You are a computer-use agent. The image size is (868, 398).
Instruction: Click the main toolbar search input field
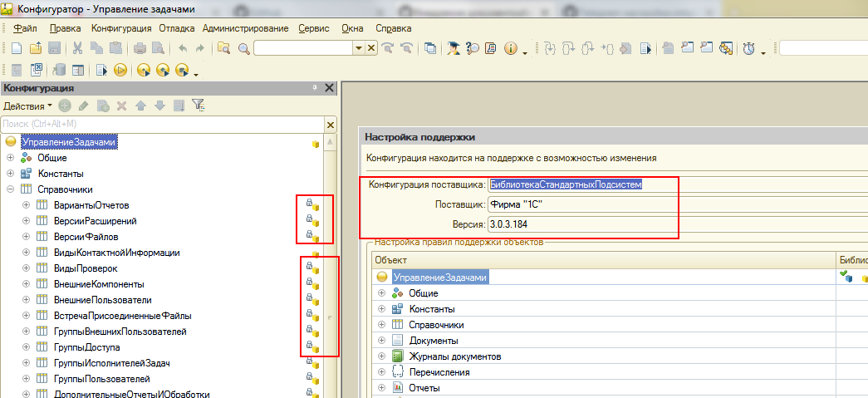(304, 49)
